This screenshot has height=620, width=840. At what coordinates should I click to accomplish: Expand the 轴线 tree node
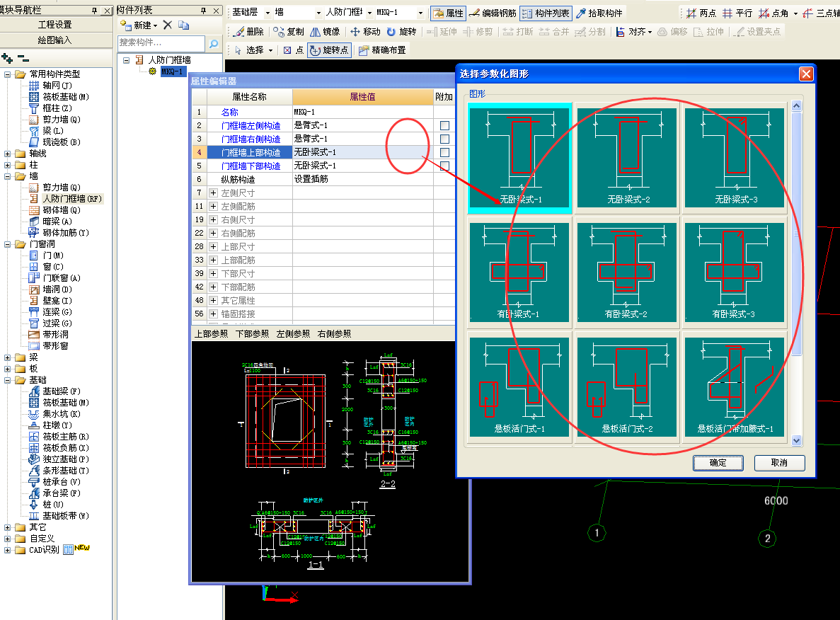coord(8,154)
